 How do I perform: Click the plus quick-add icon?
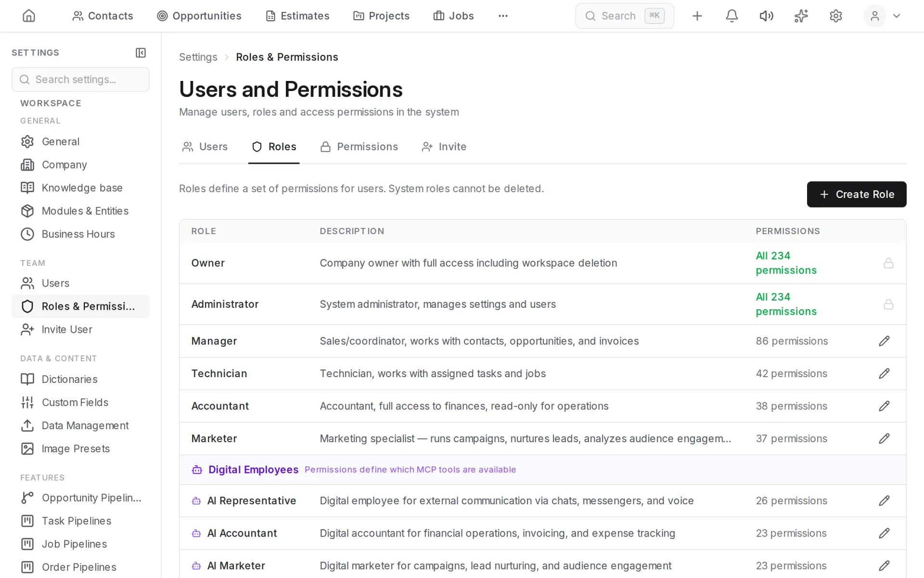(x=697, y=16)
